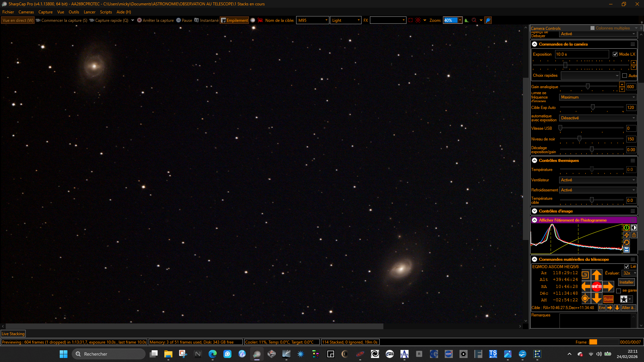This screenshot has height=362, width=644.
Task: Click the Installer button
Action: 626,282
